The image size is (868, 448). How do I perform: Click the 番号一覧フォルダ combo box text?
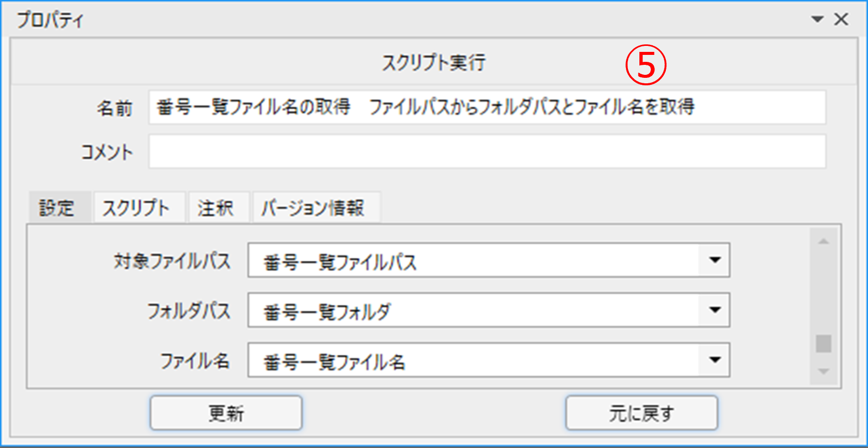pos(327,311)
